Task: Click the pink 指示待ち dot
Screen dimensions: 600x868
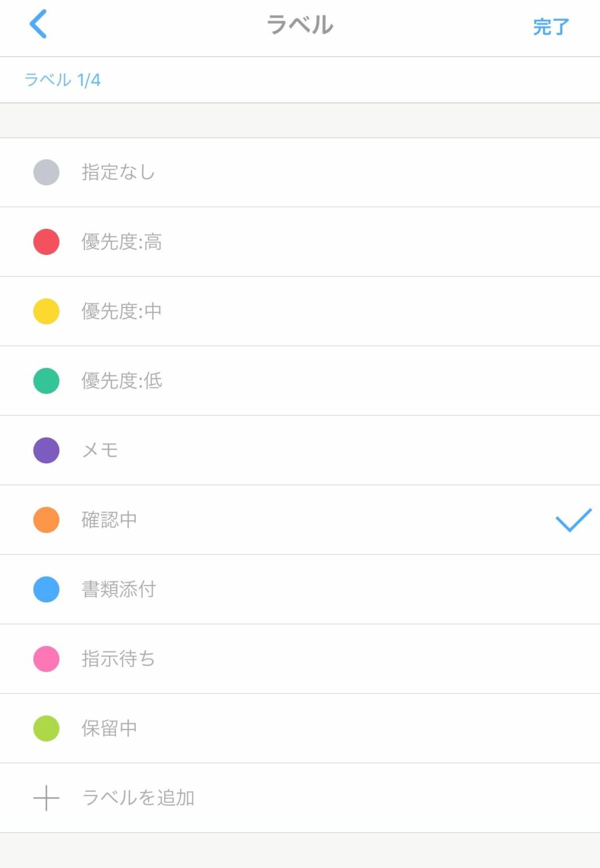Action: click(46, 659)
